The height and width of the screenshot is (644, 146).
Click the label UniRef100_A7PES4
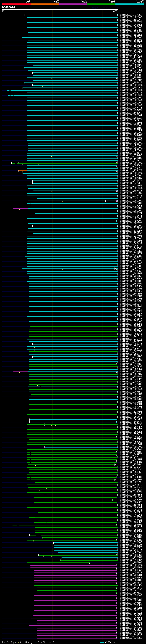[131, 70]
